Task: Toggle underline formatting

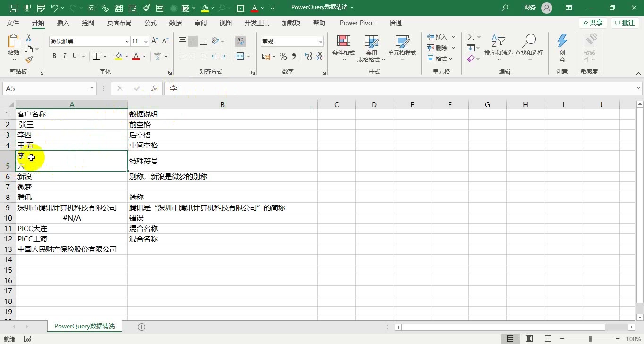Action: 75,56
